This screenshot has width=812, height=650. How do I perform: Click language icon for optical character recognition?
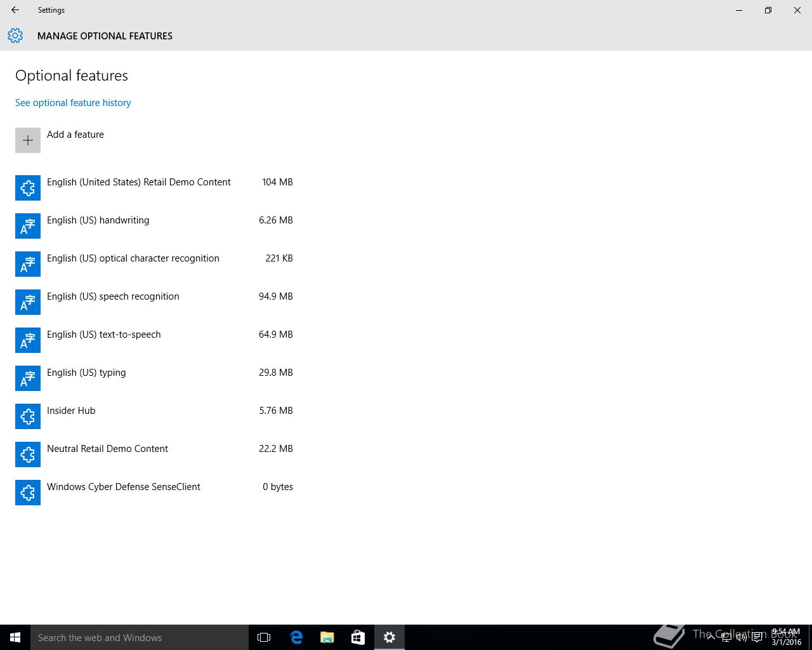pyautogui.click(x=28, y=264)
